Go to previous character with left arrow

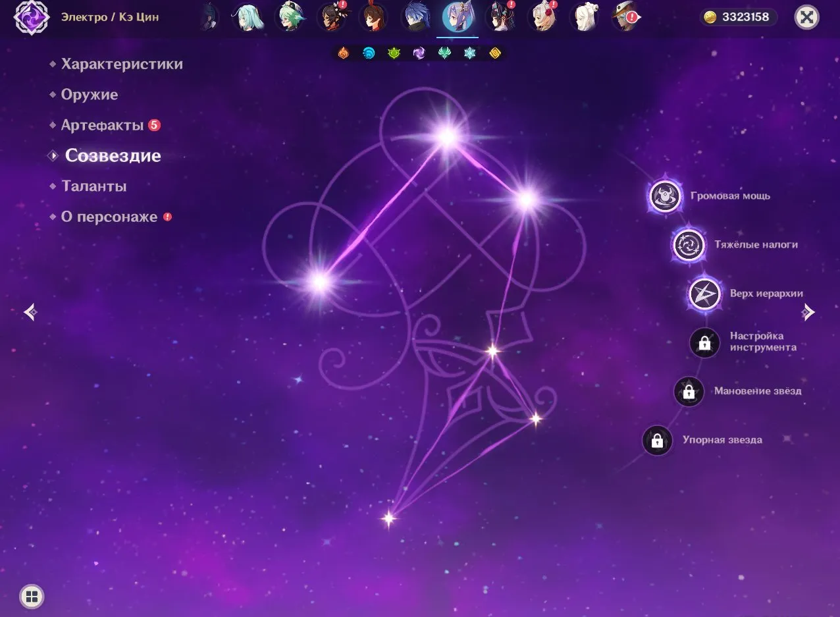click(30, 312)
